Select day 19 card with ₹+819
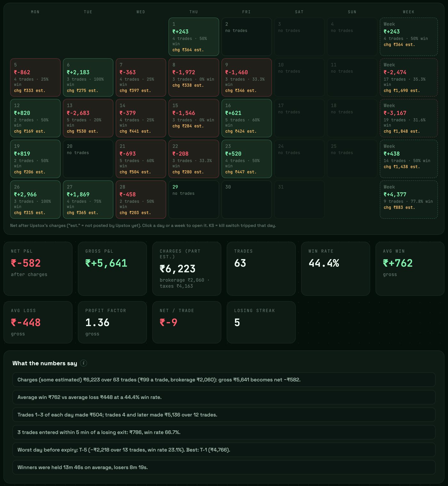This screenshot has height=486, width=448. pos(35,159)
